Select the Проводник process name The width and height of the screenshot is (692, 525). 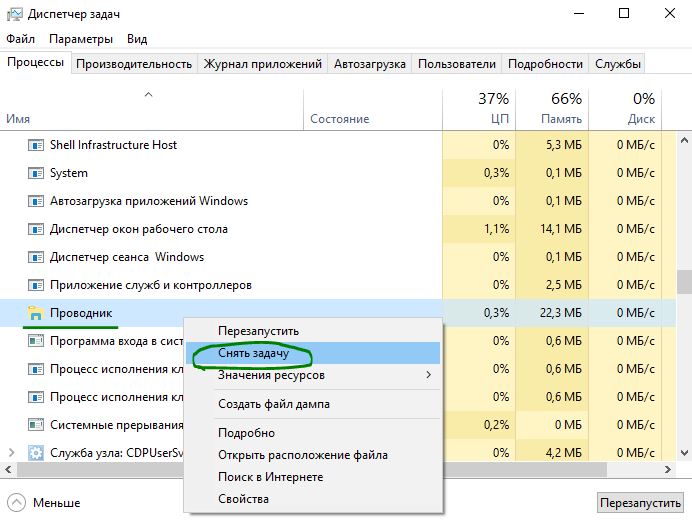(x=81, y=313)
